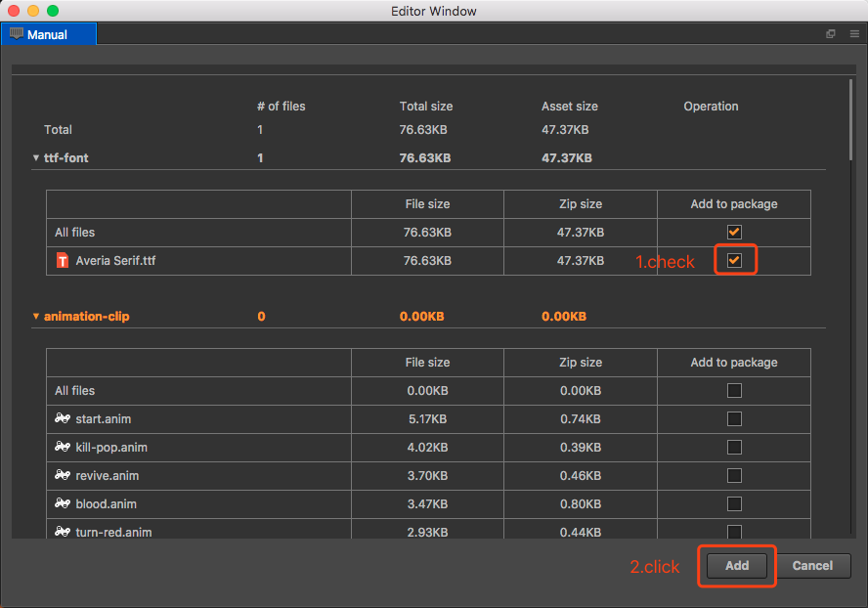Image resolution: width=868 pixels, height=608 pixels.
Task: Click the animation-clip section heading
Action: pyautogui.click(x=86, y=316)
